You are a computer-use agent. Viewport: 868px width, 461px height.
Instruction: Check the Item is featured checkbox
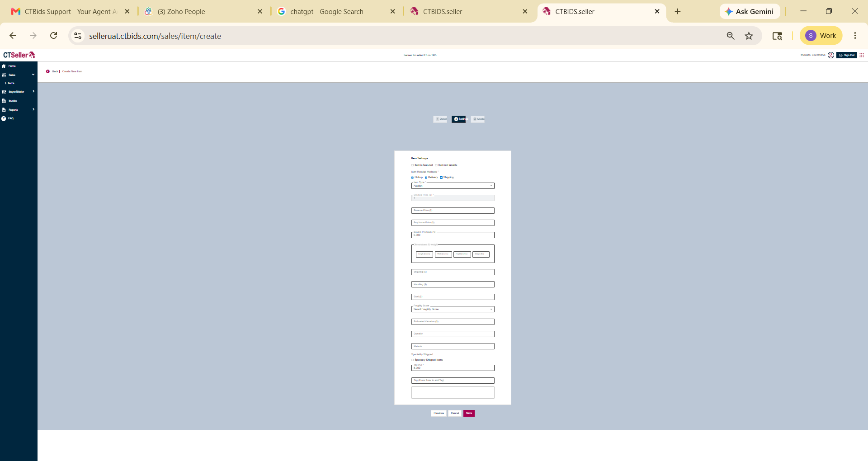[x=413, y=165]
